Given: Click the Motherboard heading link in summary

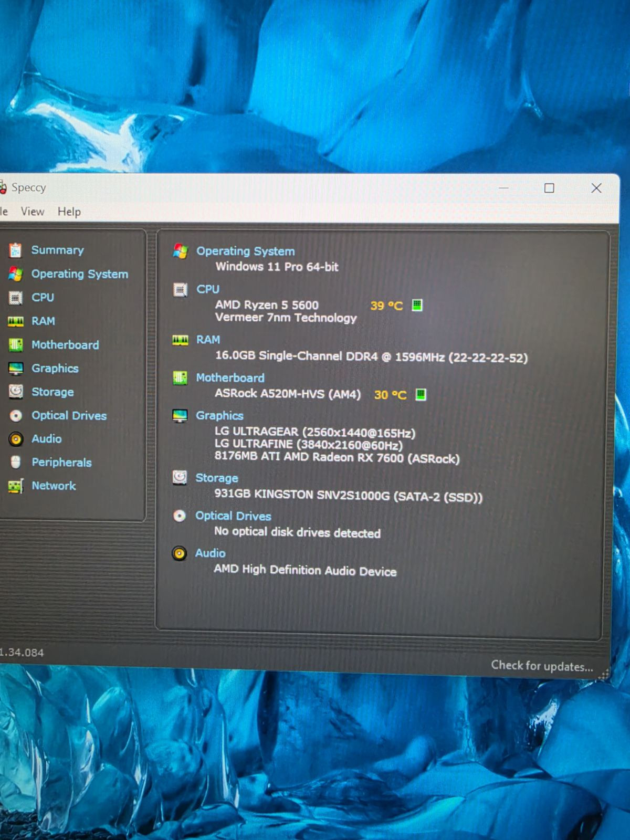Looking at the screenshot, I should point(230,378).
